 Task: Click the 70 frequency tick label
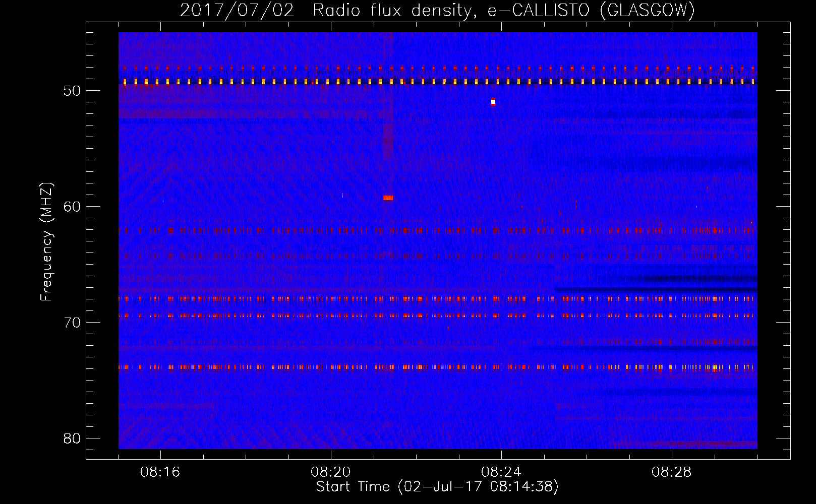tap(72, 323)
